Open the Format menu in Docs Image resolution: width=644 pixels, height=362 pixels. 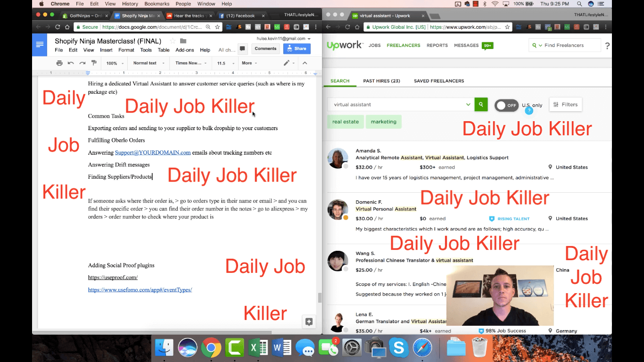126,50
